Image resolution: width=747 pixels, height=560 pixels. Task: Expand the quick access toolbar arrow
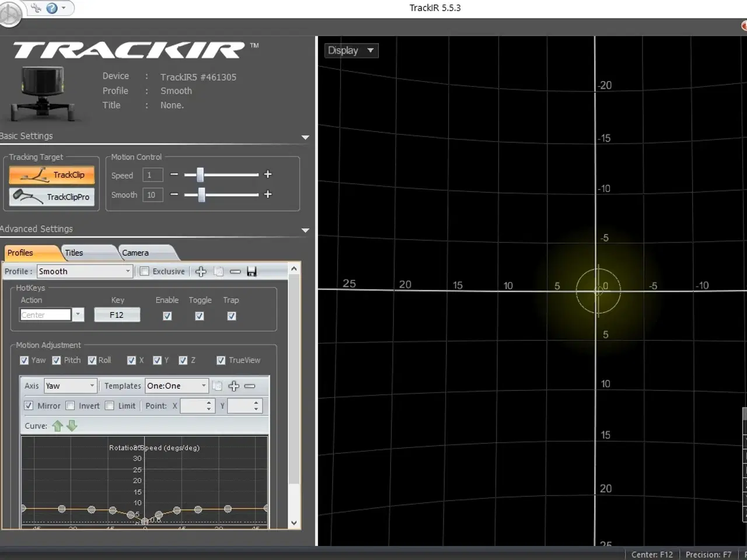point(64,8)
